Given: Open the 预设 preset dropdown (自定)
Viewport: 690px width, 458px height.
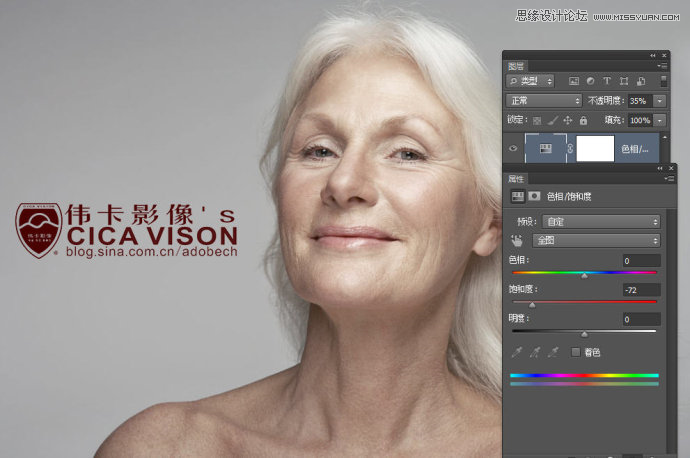Looking at the screenshot, I should (x=601, y=221).
